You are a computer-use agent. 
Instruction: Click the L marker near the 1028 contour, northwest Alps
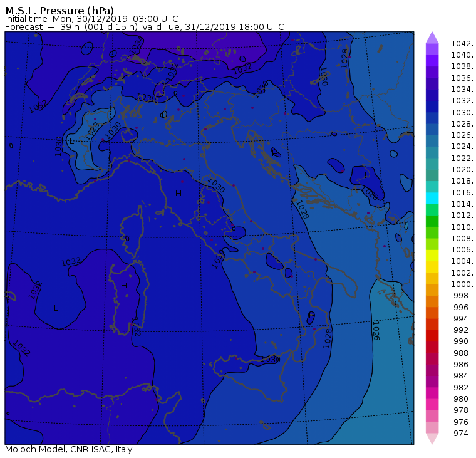pyautogui.click(x=71, y=142)
